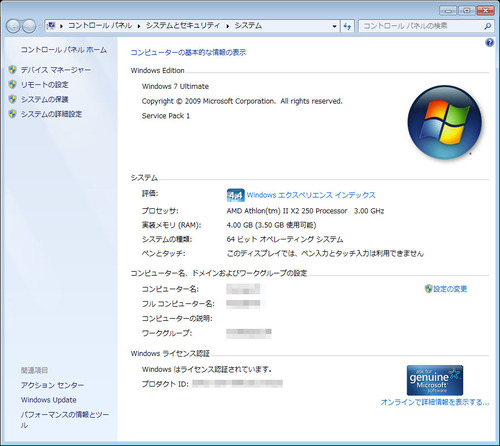The width and height of the screenshot is (500, 446).
Task: Click the computer icon in address bar
Action: point(51,26)
